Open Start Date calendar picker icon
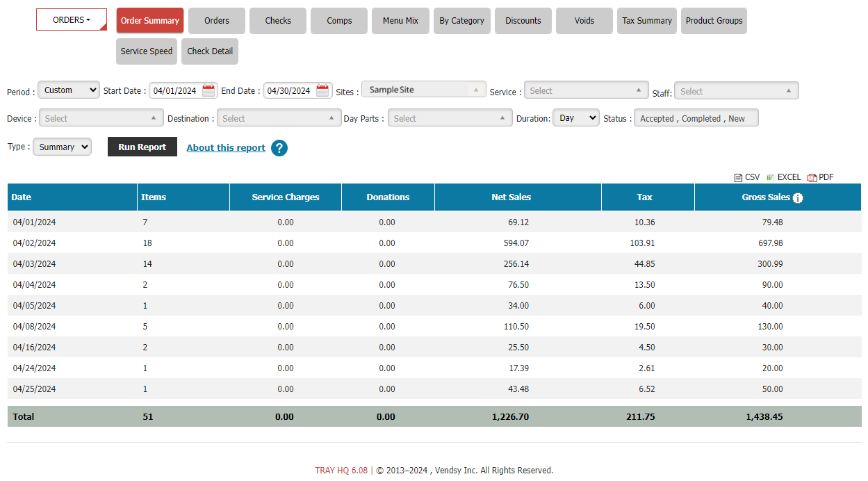This screenshot has height=481, width=868. [208, 90]
